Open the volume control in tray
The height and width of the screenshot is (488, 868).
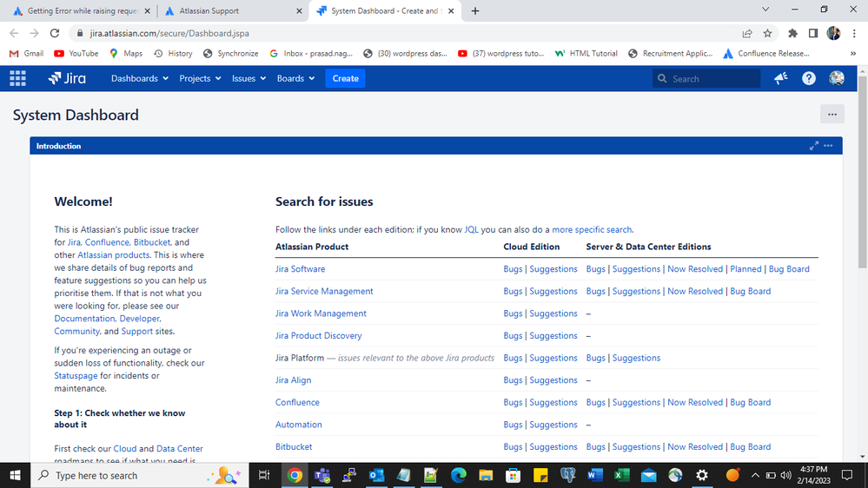tap(785, 475)
